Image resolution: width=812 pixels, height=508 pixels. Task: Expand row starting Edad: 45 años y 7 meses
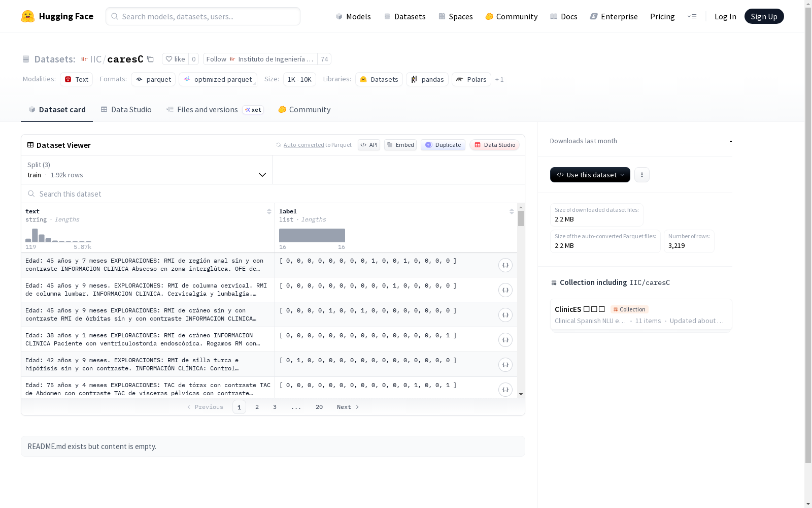pos(505,265)
